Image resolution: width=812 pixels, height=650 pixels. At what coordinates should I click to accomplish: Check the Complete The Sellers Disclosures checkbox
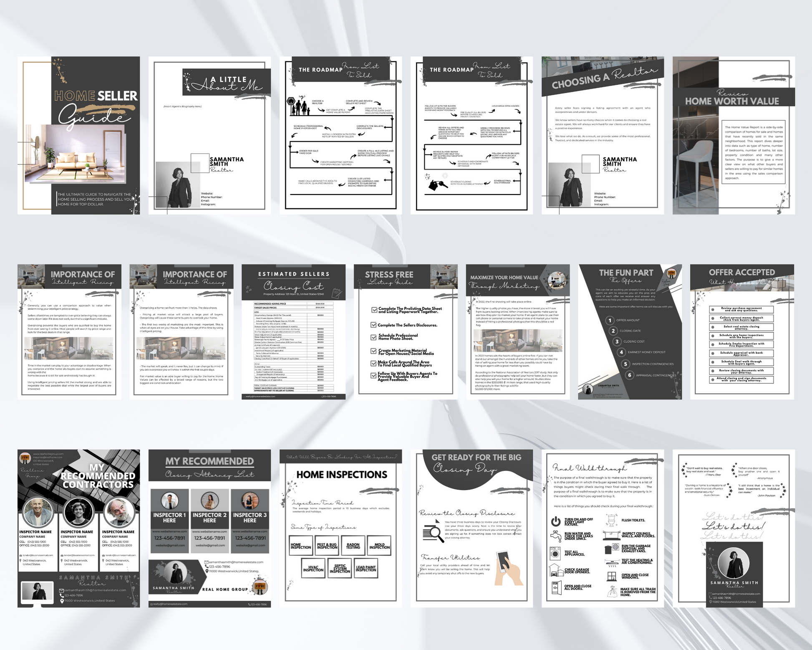[x=374, y=325]
